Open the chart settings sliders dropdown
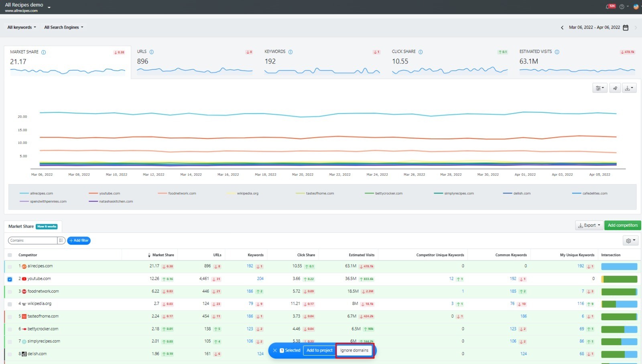Image resolution: width=642 pixels, height=364 pixels. pyautogui.click(x=600, y=88)
